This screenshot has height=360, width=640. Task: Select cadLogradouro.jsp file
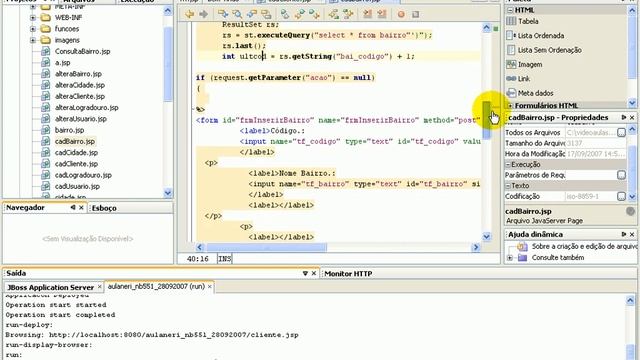pos(83,175)
